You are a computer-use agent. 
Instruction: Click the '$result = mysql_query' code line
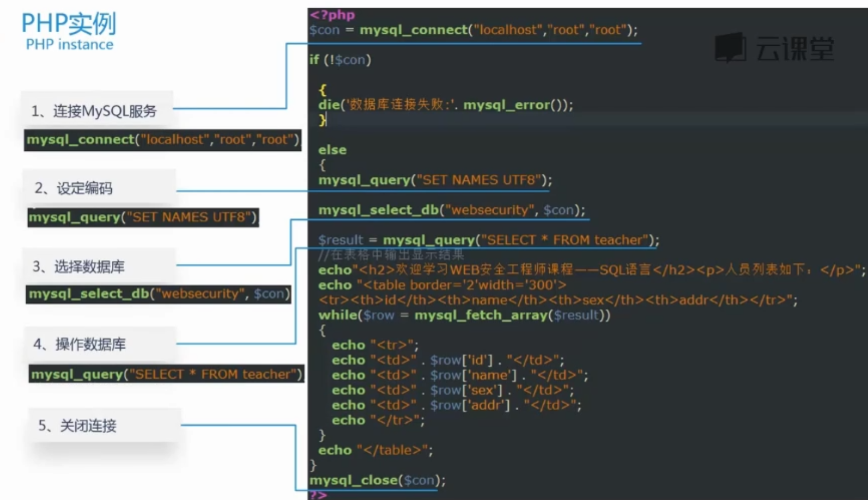click(489, 240)
